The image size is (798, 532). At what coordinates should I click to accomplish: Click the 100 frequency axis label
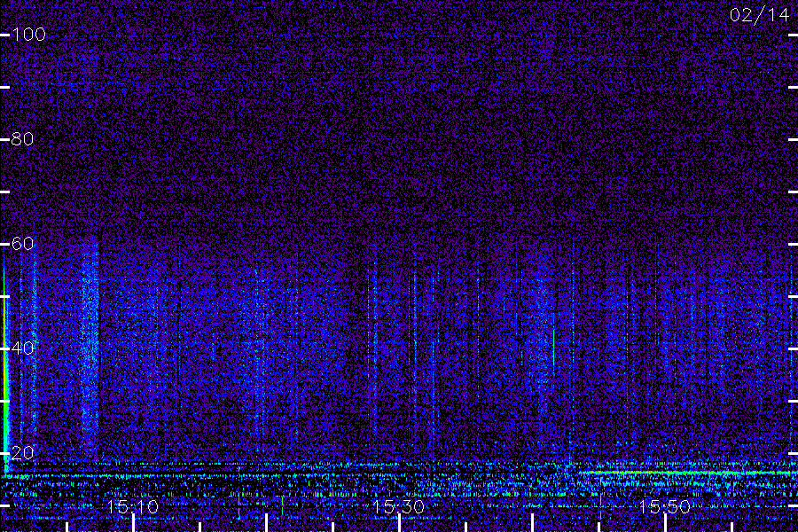pos(29,35)
